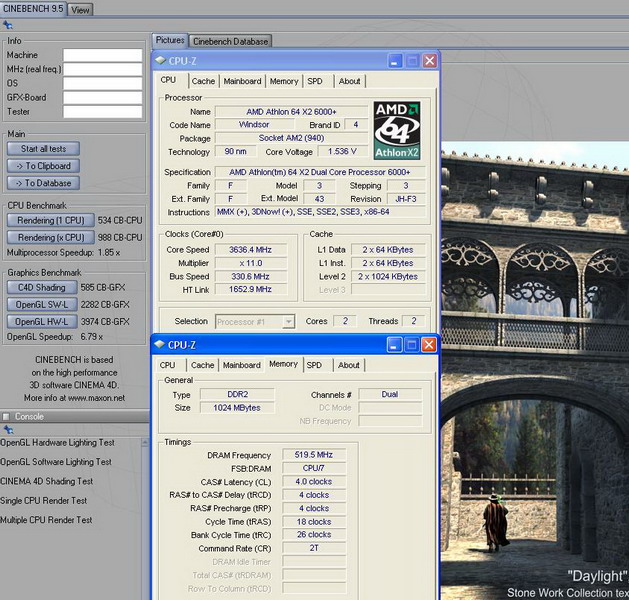Click the MHz (real freq.) input field
Viewport: 629px width, 600px height.
(x=103, y=69)
